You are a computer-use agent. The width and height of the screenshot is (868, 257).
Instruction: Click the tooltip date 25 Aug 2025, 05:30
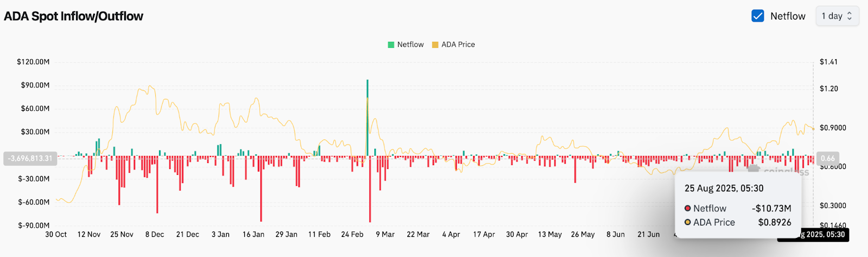coord(724,188)
